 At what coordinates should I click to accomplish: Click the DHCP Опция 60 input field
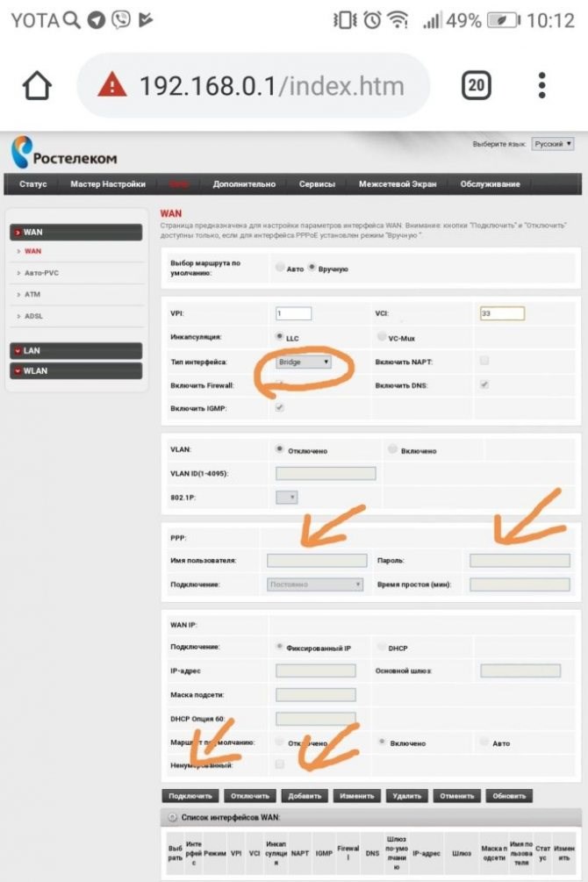coord(316,718)
